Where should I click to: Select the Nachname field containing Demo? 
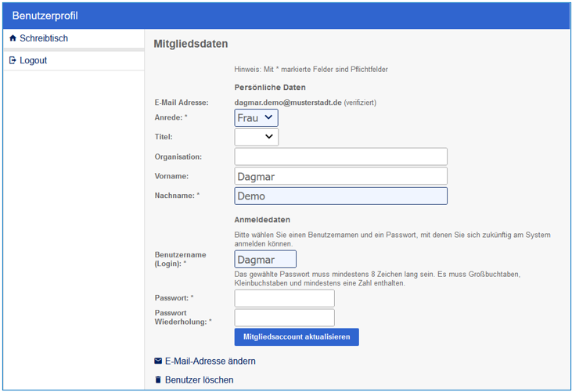click(x=340, y=196)
